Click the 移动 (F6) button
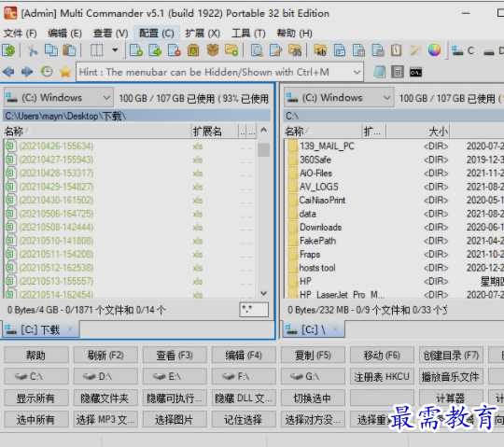The image size is (504, 447). pos(382,356)
